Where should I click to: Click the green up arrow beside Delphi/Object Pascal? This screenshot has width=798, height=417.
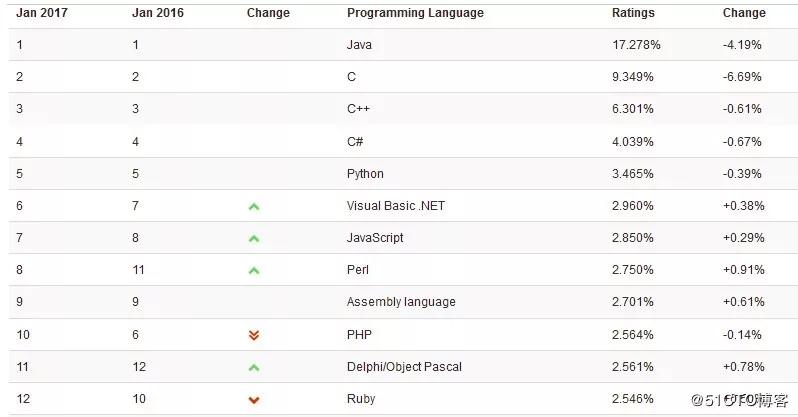(x=254, y=367)
